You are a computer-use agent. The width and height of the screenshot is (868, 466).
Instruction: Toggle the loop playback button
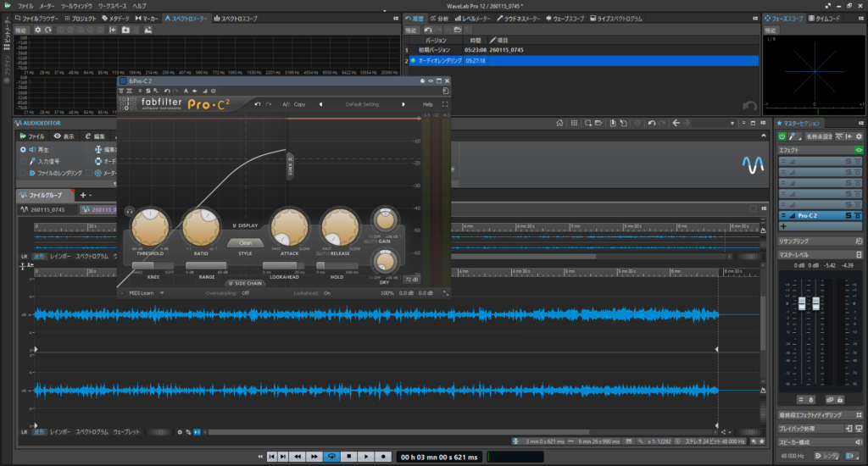(x=330, y=457)
